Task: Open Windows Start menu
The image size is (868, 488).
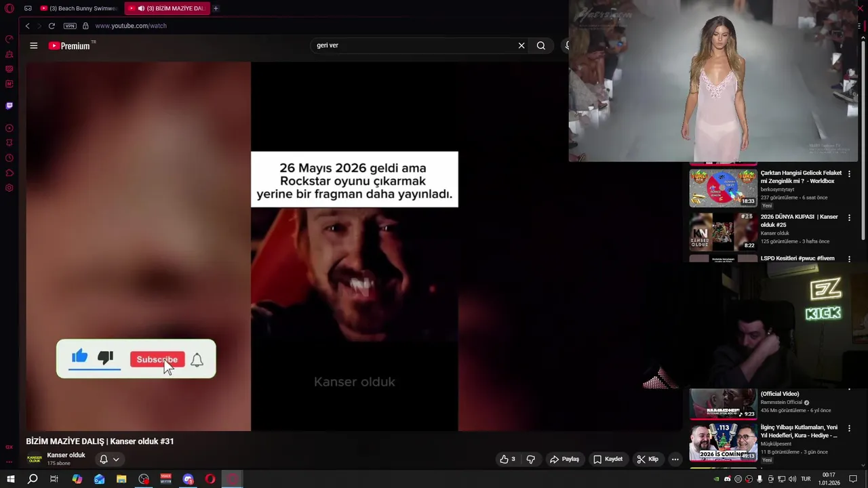Action: click(x=11, y=479)
